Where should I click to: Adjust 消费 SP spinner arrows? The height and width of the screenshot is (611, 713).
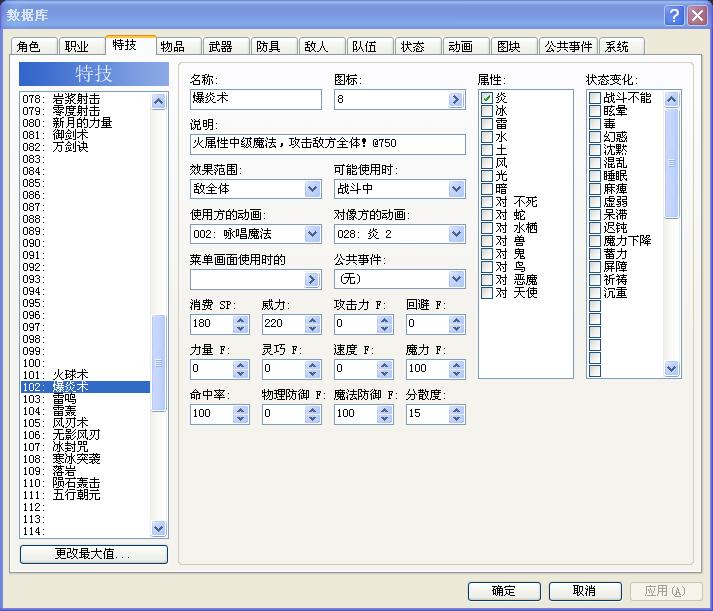(x=241, y=324)
